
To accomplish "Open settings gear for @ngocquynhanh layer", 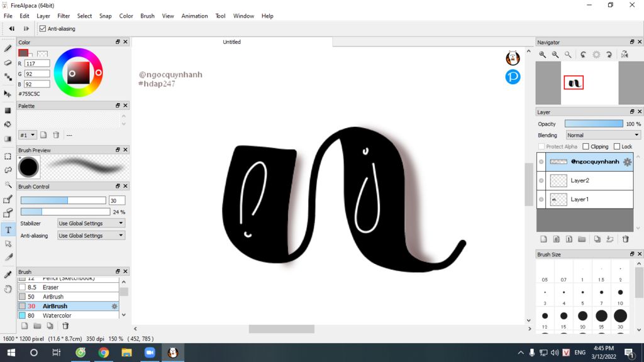I will [x=627, y=162].
